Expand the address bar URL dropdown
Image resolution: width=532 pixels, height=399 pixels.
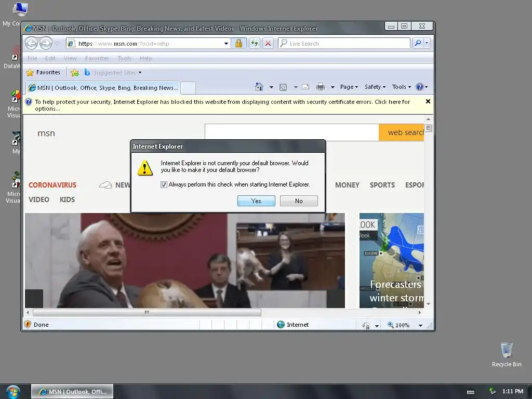pyautogui.click(x=226, y=44)
